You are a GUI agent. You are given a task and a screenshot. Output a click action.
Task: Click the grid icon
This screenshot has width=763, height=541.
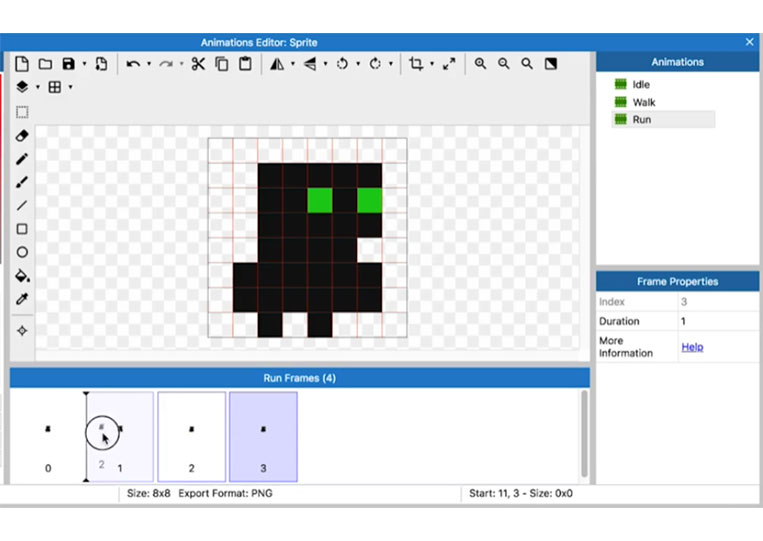[54, 87]
